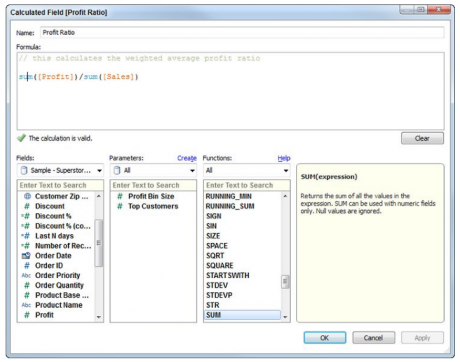
Task: Click [Sales] in the formula text
Action: [118, 77]
